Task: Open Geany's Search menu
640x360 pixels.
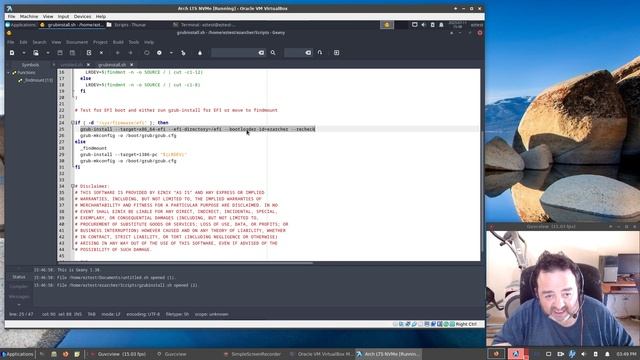Action: 39,42
